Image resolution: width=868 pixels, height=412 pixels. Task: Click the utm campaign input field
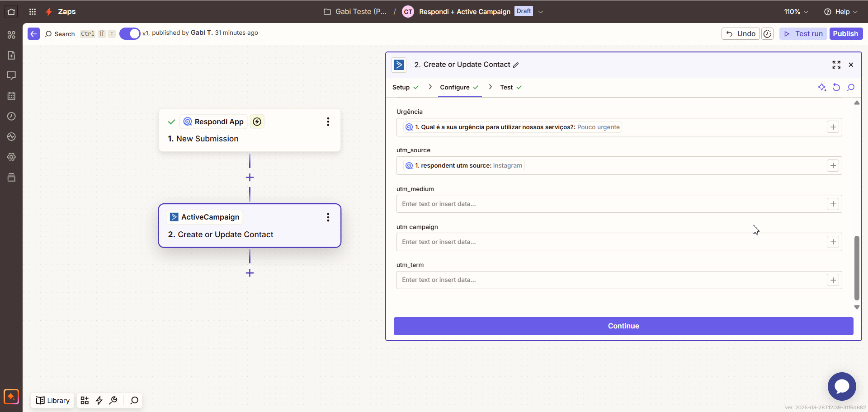pyautogui.click(x=619, y=242)
